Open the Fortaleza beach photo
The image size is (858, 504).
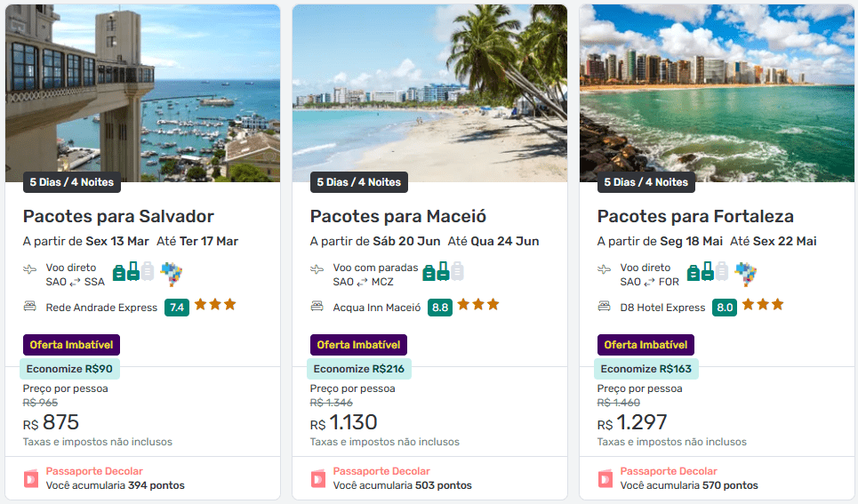pyautogui.click(x=716, y=89)
